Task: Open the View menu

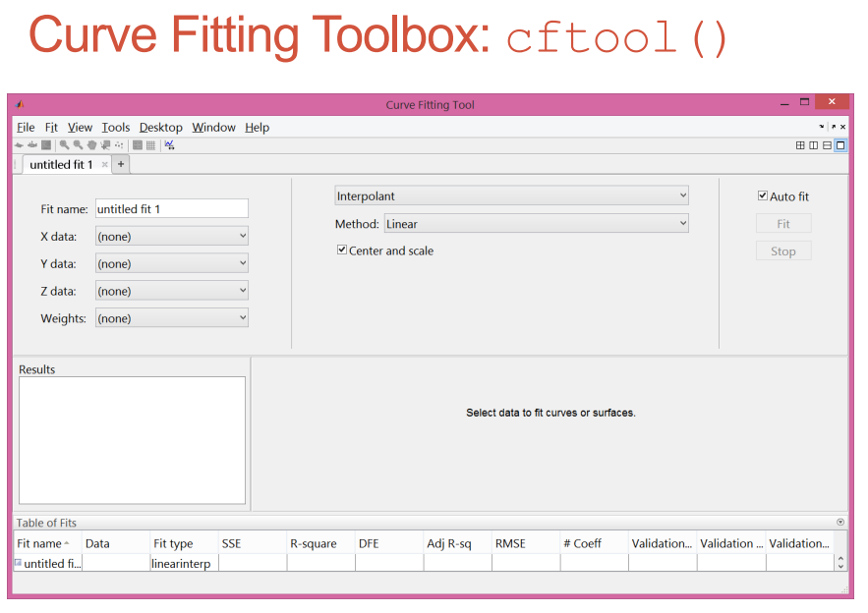Action: click(x=80, y=128)
